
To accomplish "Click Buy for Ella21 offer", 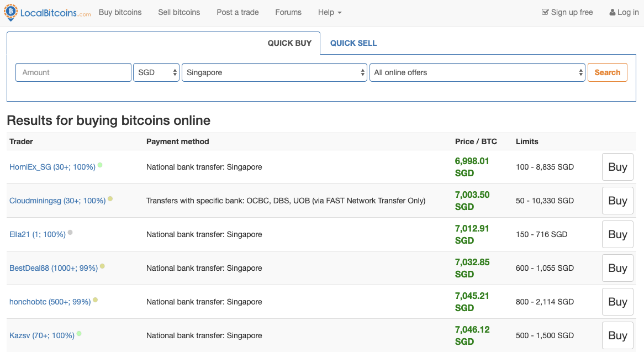I will tap(617, 234).
